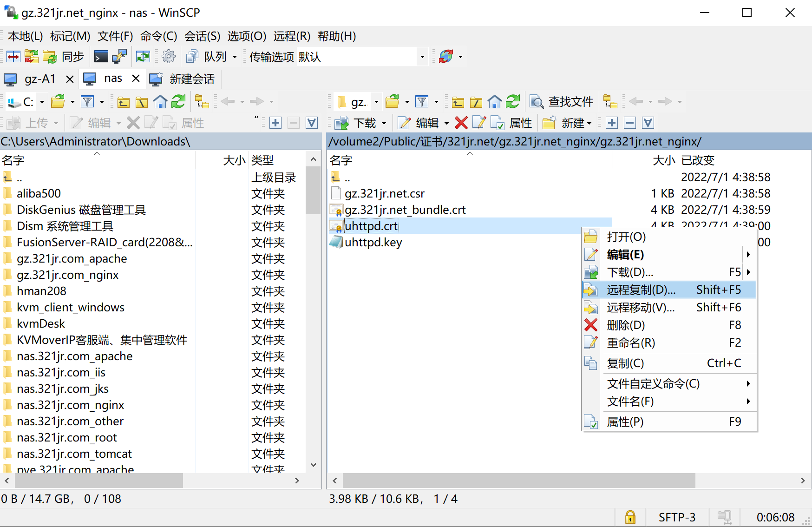Choose 重命名(R) from context menu
Screen dimensions: 812x527
tap(669, 343)
